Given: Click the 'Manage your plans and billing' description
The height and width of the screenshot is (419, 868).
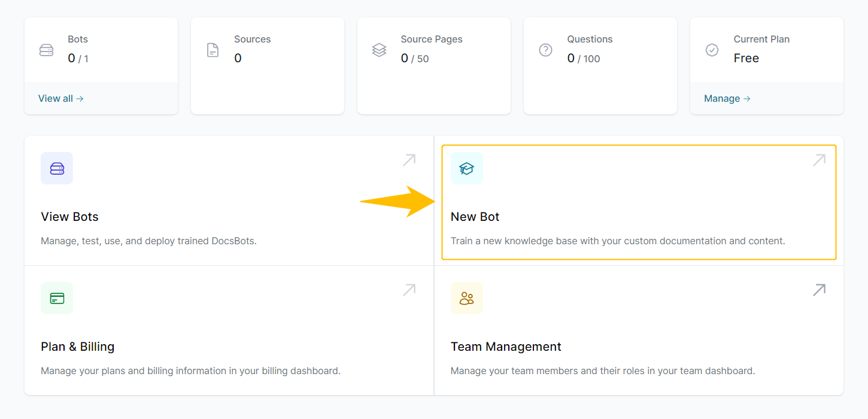Looking at the screenshot, I should click(190, 371).
